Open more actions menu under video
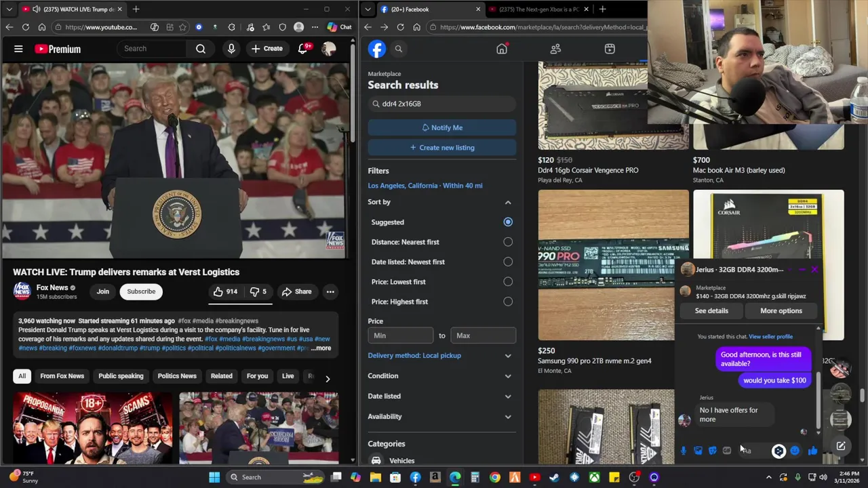The width and height of the screenshot is (868, 488). click(330, 291)
